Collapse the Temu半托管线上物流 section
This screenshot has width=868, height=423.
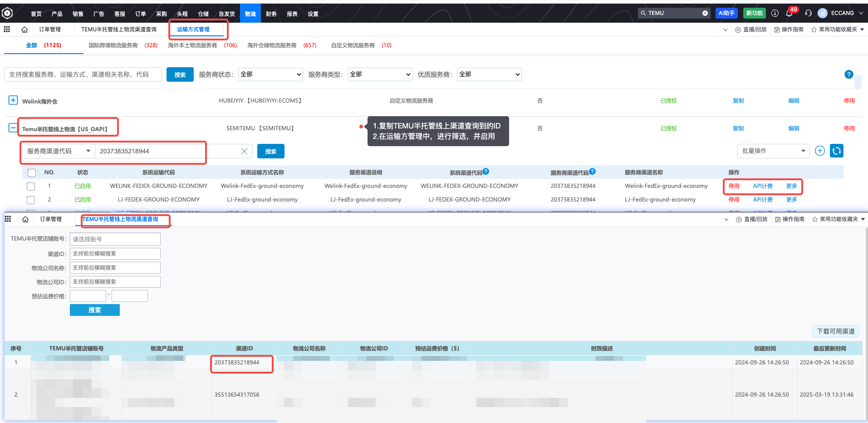point(13,128)
